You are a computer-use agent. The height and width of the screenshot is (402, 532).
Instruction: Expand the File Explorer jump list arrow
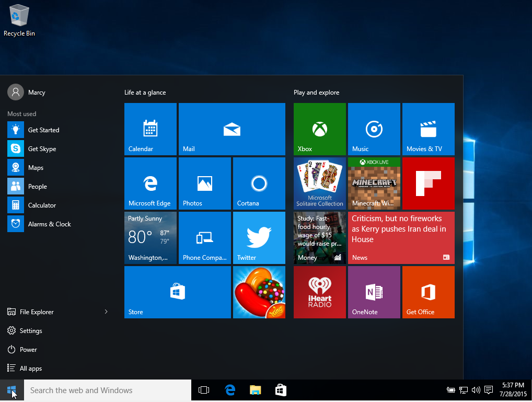point(106,312)
